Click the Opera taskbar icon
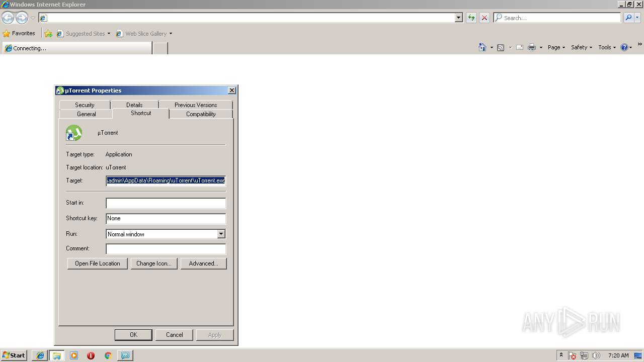The image size is (644, 362). coord(91,355)
